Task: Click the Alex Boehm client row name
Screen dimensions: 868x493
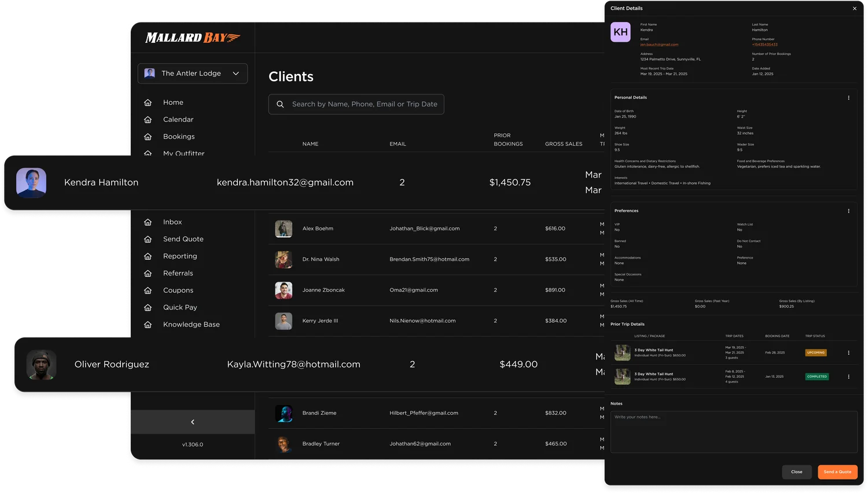Action: pos(318,229)
